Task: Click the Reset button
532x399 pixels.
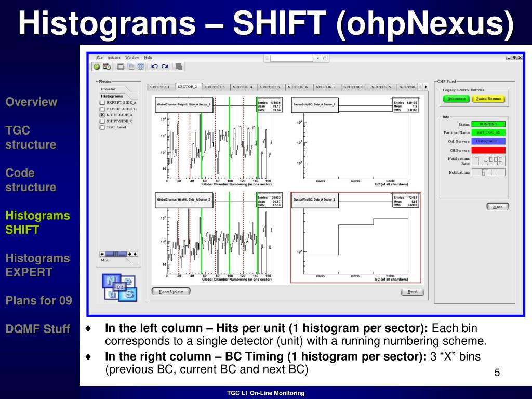Action: (x=413, y=292)
